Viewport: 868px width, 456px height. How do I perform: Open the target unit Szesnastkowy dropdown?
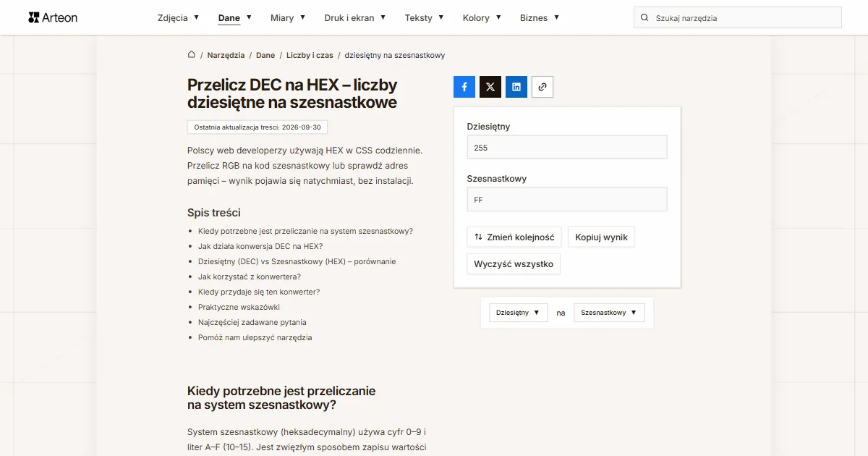(x=609, y=313)
